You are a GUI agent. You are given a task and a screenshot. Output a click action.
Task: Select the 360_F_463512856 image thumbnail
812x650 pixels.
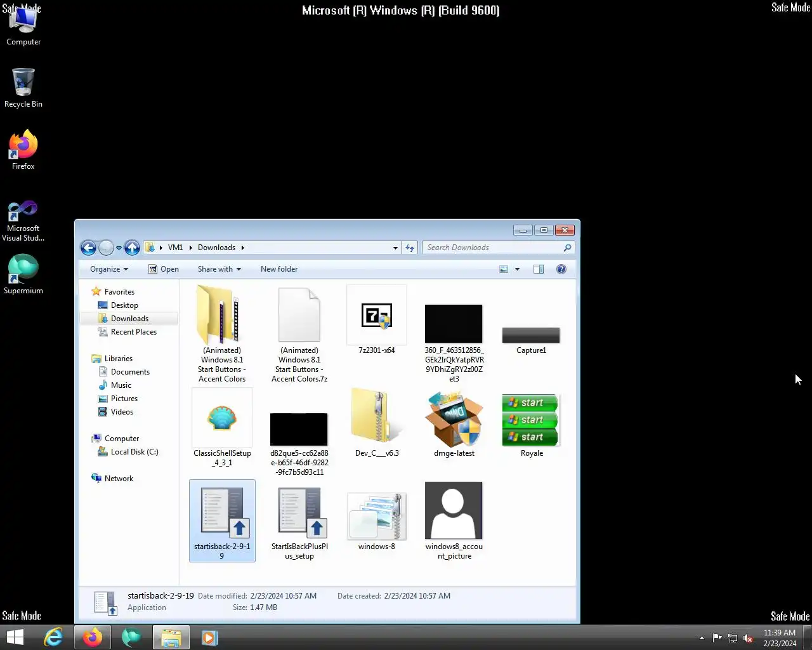coord(454,343)
